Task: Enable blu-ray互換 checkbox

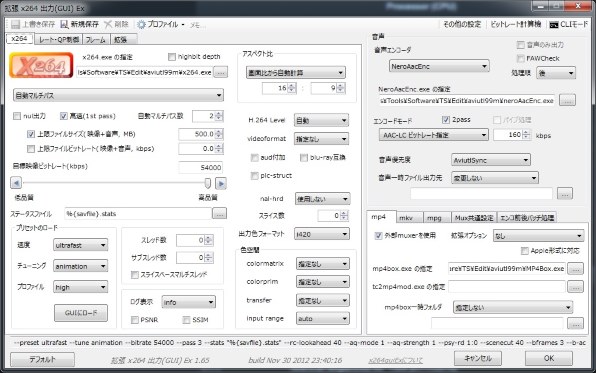Action: point(304,157)
